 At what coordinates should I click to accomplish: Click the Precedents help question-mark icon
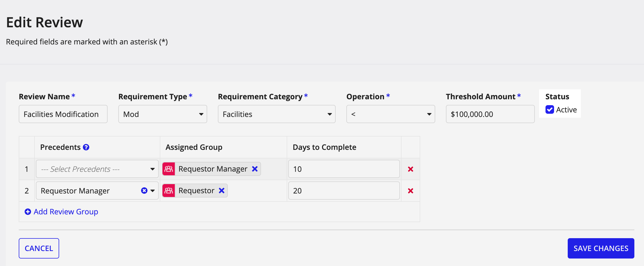[x=86, y=147]
